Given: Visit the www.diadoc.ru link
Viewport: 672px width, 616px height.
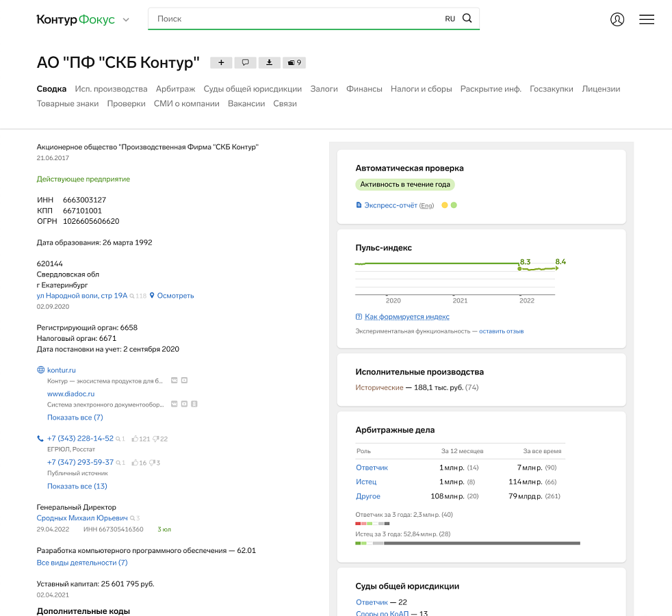Looking at the screenshot, I should (70, 394).
